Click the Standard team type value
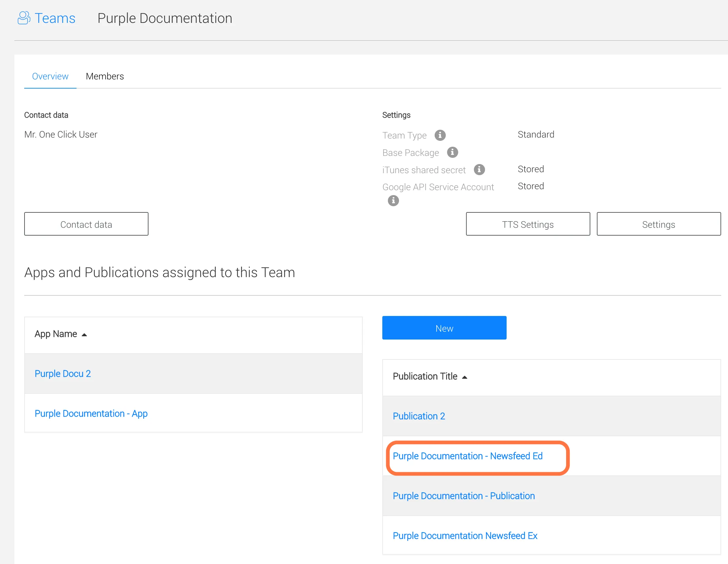728x564 pixels. pyautogui.click(x=536, y=135)
